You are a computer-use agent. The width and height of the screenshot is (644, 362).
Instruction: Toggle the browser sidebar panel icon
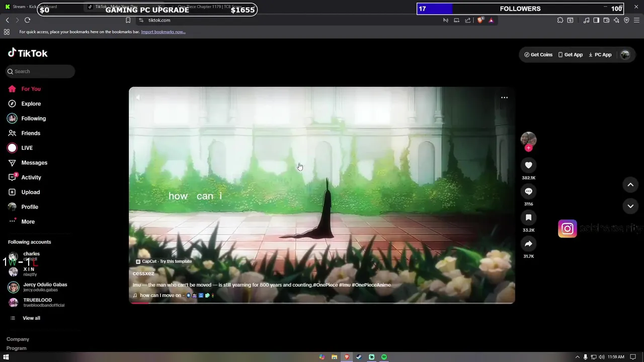(x=596, y=20)
